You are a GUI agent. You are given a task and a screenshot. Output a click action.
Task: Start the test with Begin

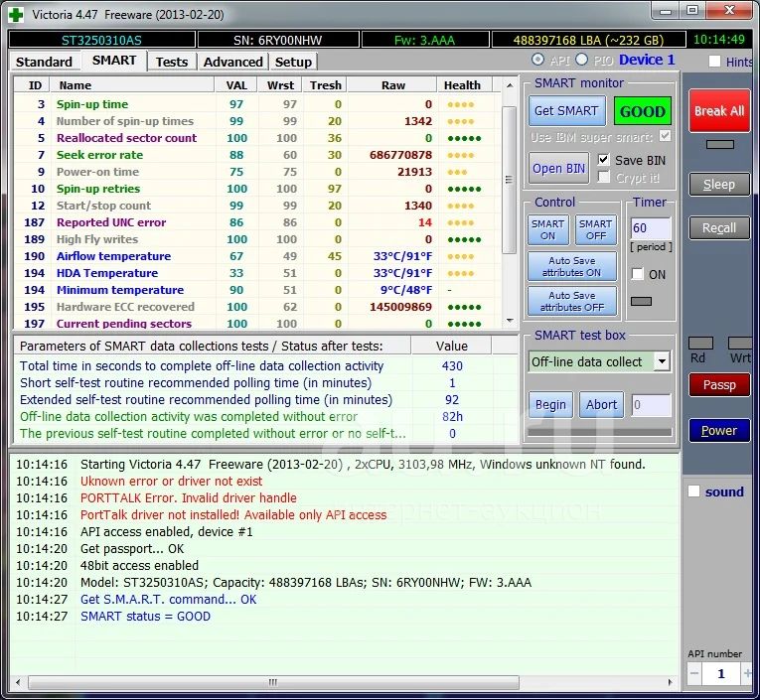[x=550, y=404]
